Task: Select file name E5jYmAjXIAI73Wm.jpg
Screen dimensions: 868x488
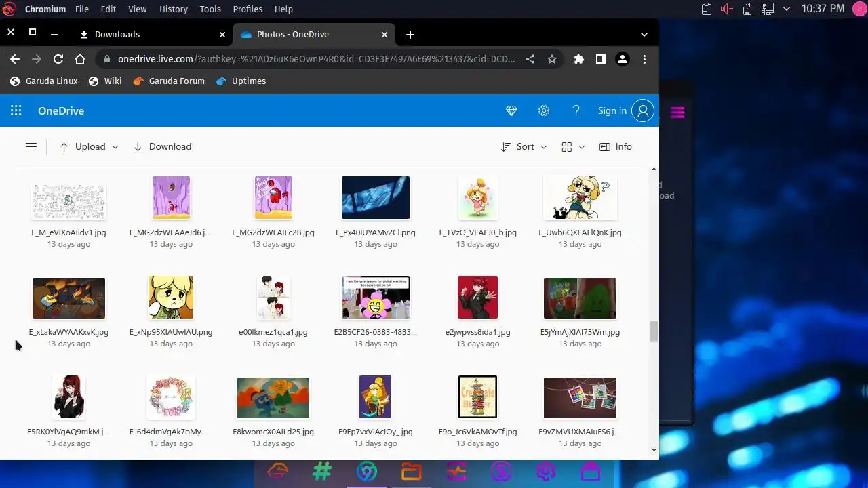Action: 580,332
